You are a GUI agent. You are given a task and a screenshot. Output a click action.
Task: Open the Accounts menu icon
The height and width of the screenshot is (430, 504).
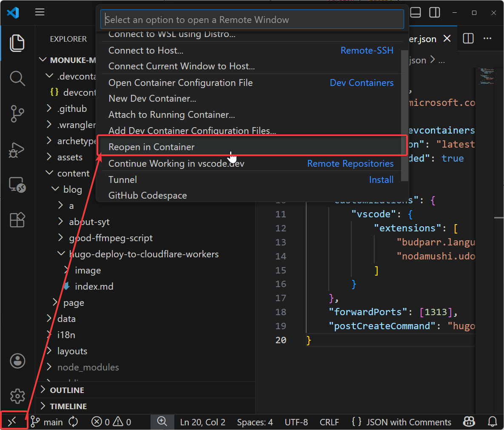(x=17, y=361)
